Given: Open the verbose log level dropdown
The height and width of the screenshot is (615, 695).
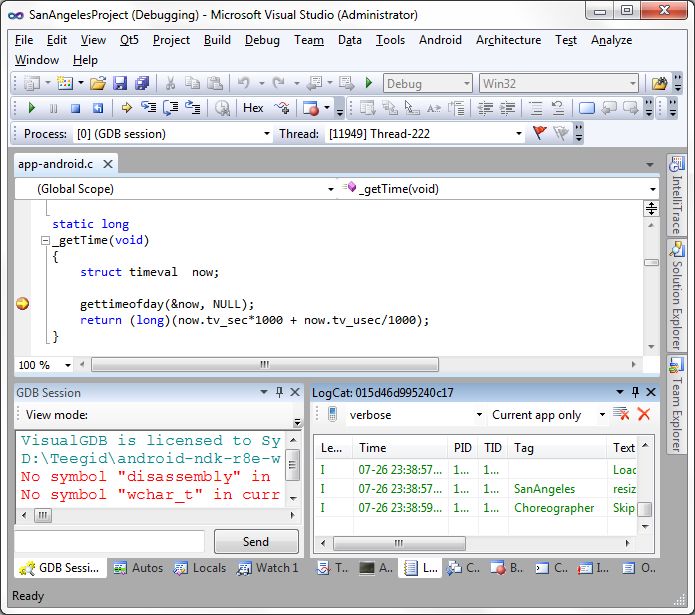Looking at the screenshot, I should pos(479,415).
